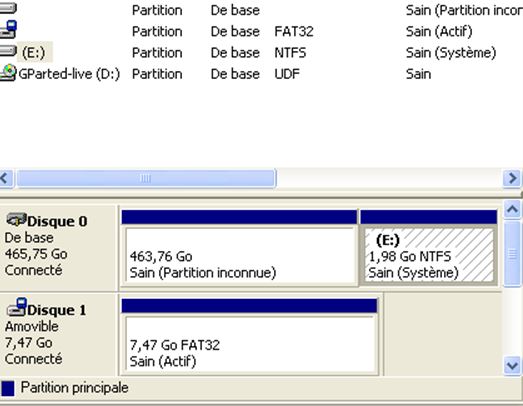The height and width of the screenshot is (406, 523).
Task: Select the FAT32 Sain (Actif) volume row
Action: [x=262, y=31]
